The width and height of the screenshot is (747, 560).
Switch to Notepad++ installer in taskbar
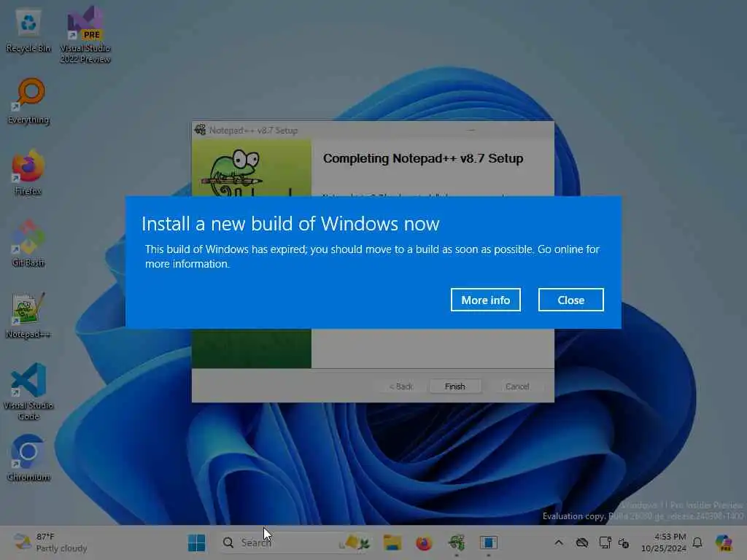pyautogui.click(x=457, y=542)
